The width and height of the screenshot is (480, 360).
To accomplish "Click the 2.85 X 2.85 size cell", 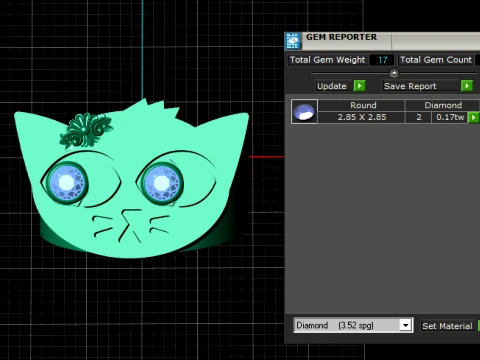I will [362, 117].
